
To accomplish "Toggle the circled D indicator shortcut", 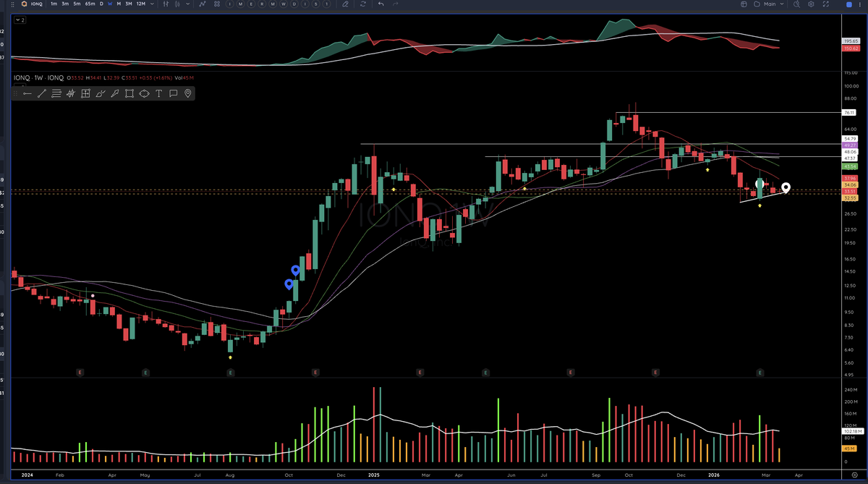I will (x=294, y=4).
